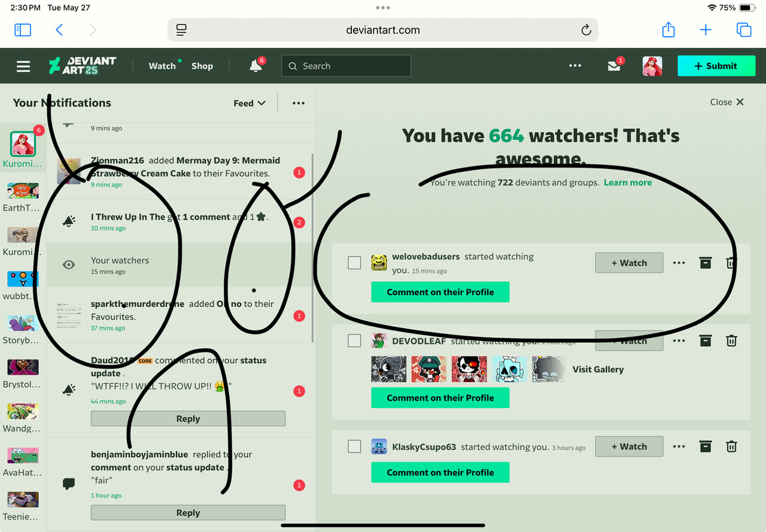The height and width of the screenshot is (532, 766).
Task: Open more options for KlaskyCsupo63 row
Action: coord(679,446)
